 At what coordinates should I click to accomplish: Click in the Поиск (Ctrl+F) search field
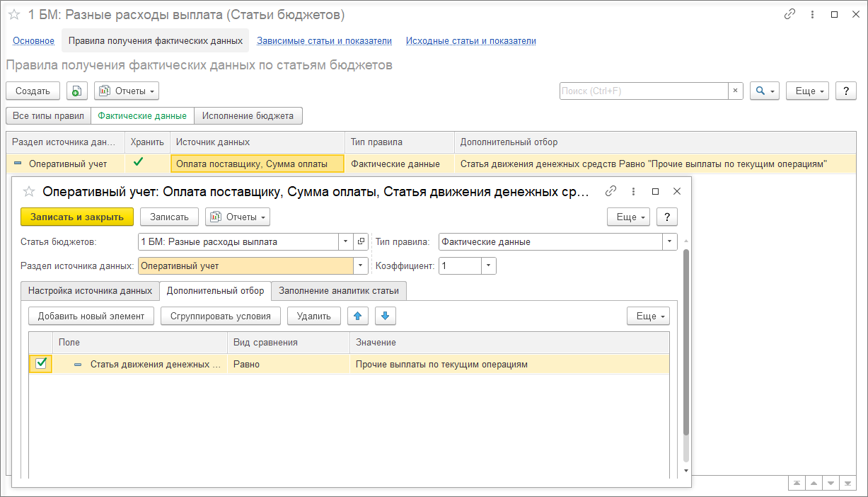click(644, 91)
